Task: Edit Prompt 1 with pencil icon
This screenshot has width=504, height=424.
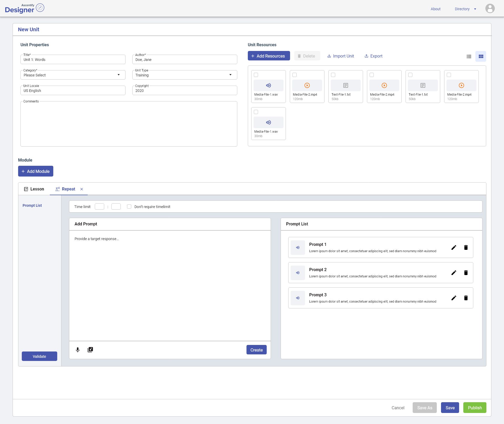Action: click(x=454, y=247)
